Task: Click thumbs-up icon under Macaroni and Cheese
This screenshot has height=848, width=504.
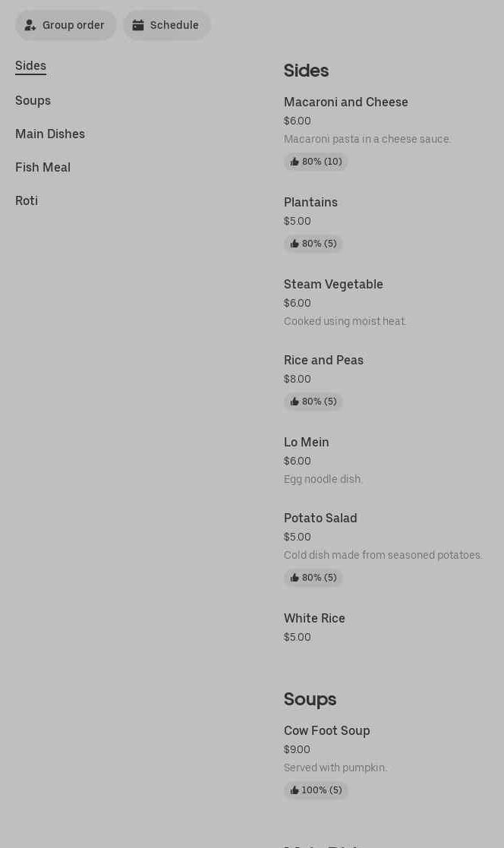Action: tap(295, 162)
